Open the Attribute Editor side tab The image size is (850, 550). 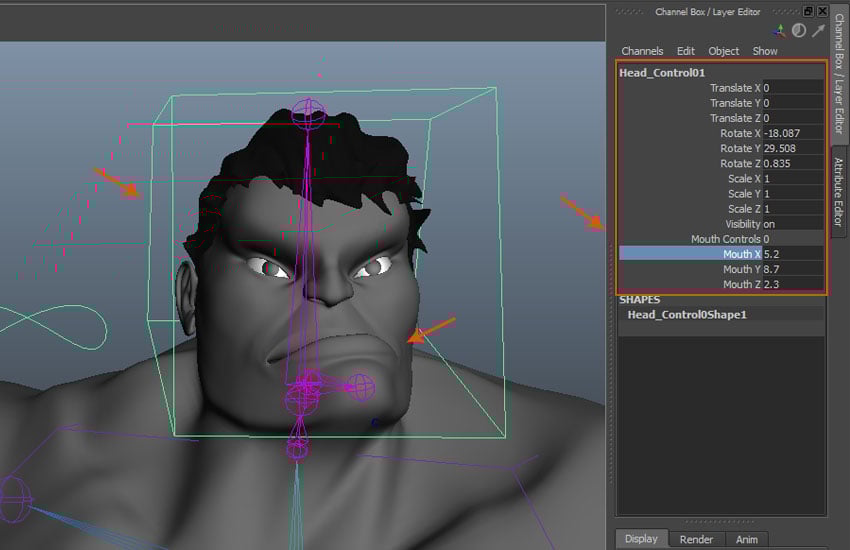839,192
